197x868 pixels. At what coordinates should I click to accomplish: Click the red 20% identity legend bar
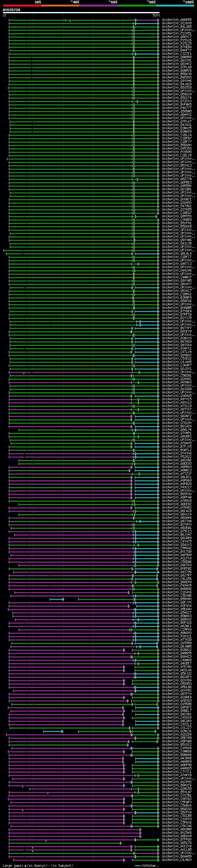[x=22, y=6]
